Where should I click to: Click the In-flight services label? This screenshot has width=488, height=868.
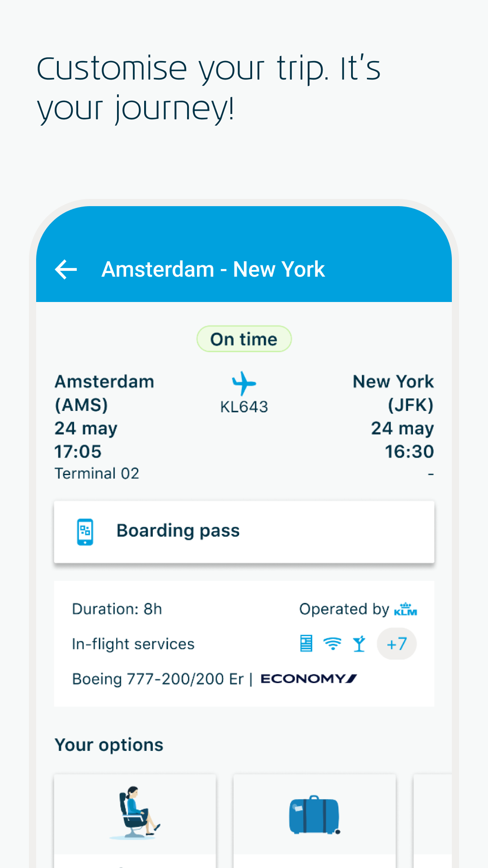pyautogui.click(x=133, y=644)
